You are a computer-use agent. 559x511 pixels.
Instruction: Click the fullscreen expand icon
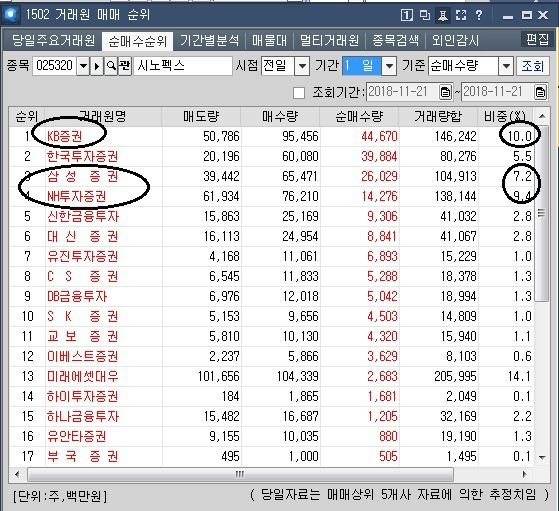[x=461, y=15]
